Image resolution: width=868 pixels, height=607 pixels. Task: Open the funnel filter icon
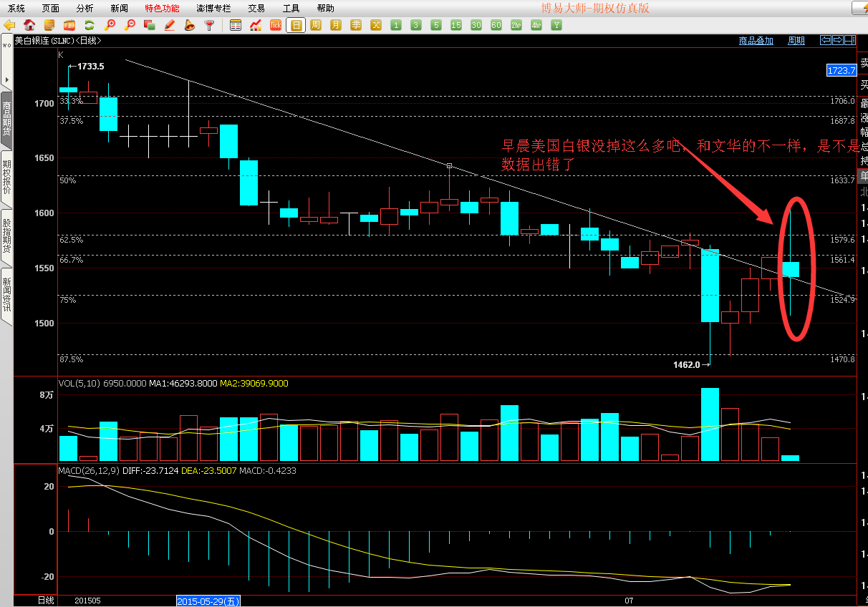coord(209,25)
